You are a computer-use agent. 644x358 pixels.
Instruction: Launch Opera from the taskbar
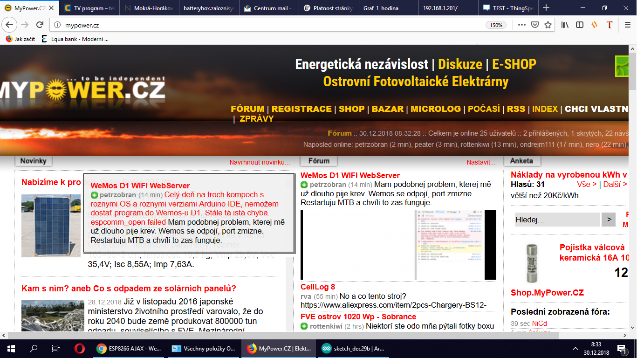click(79, 348)
